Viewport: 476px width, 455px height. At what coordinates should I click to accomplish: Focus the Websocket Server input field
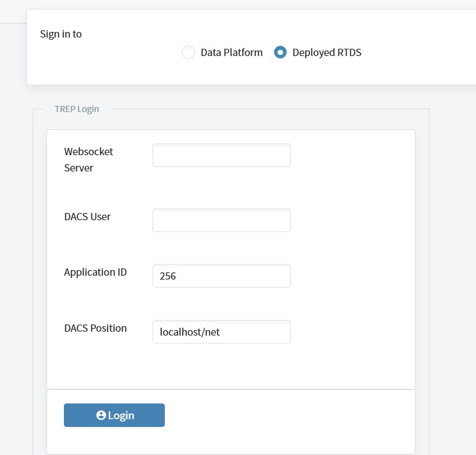point(221,155)
